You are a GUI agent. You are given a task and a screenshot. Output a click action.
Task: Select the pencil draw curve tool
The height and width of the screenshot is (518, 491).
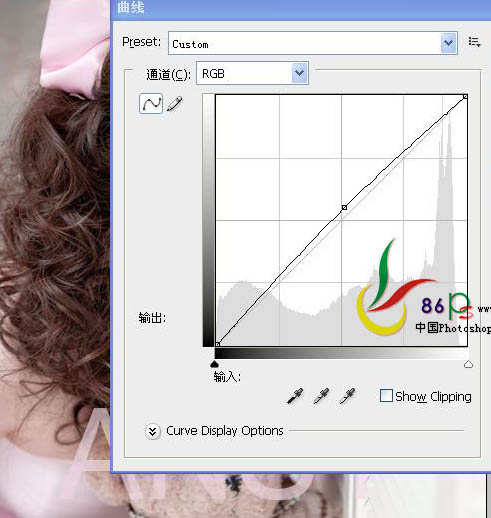(x=175, y=104)
